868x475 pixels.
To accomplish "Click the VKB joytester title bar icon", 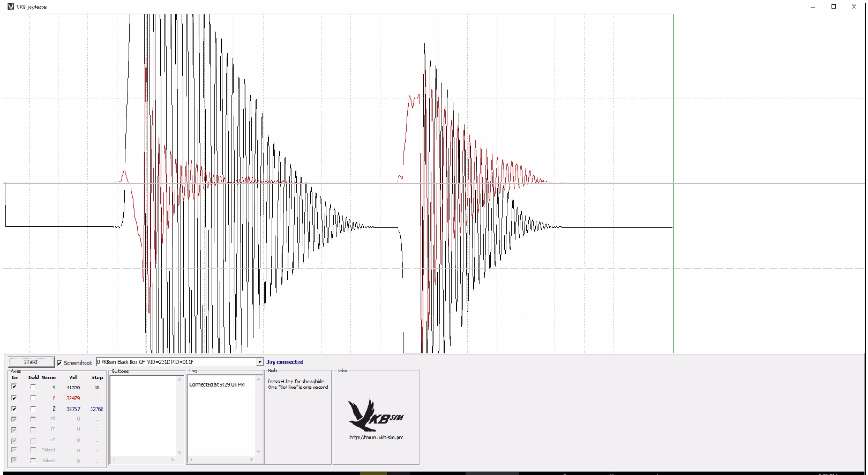I will (x=10, y=6).
